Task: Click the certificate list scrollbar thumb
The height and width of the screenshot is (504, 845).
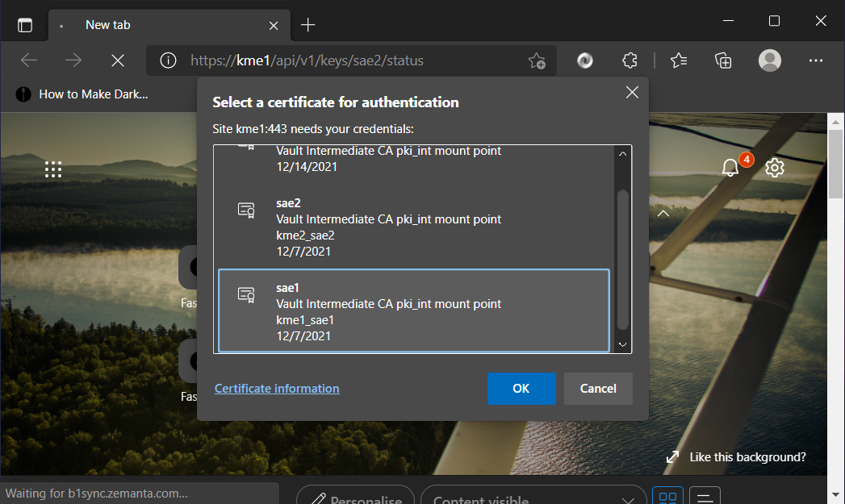Action: (622, 260)
